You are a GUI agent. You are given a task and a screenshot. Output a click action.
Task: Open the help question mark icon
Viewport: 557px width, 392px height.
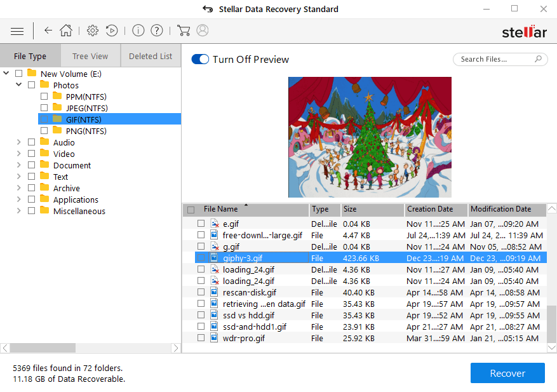[157, 30]
